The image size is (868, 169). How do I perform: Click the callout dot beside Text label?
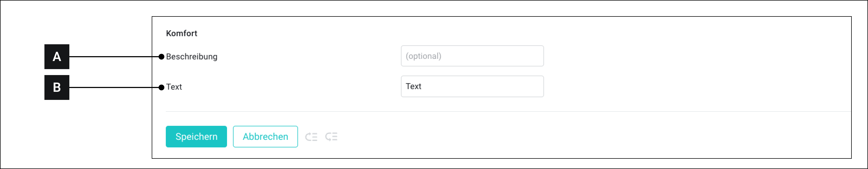tap(161, 87)
